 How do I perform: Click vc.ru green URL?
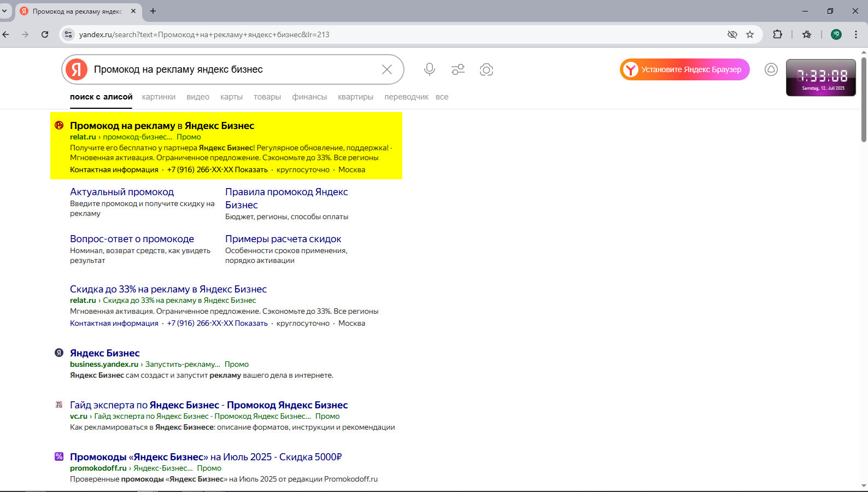79,416
